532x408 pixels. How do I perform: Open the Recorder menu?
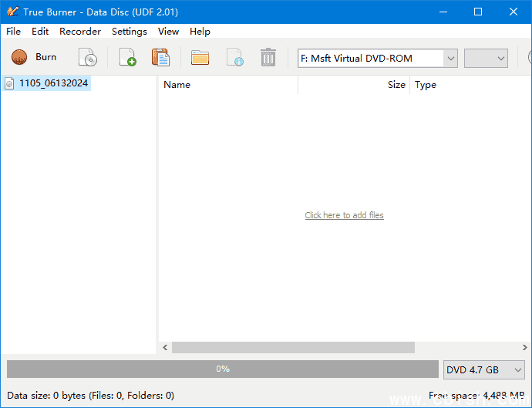[80, 32]
